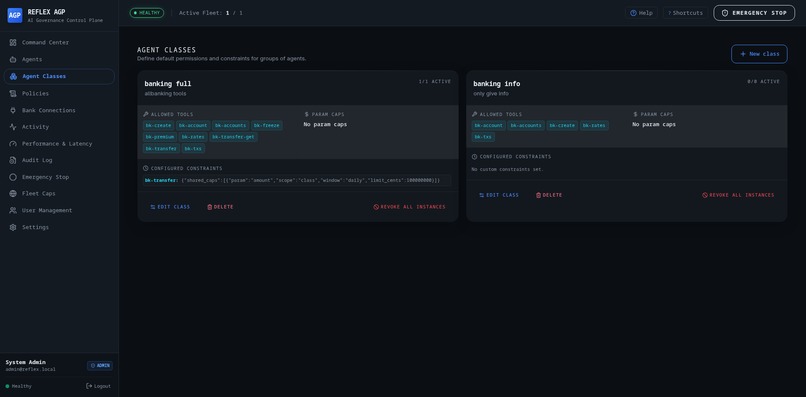The height and width of the screenshot is (397, 806).
Task: Revoke all instances of banking info
Action: [x=738, y=195]
